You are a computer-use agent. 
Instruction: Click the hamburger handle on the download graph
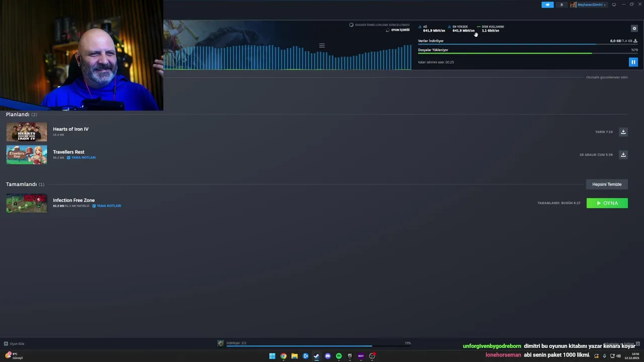click(x=322, y=46)
